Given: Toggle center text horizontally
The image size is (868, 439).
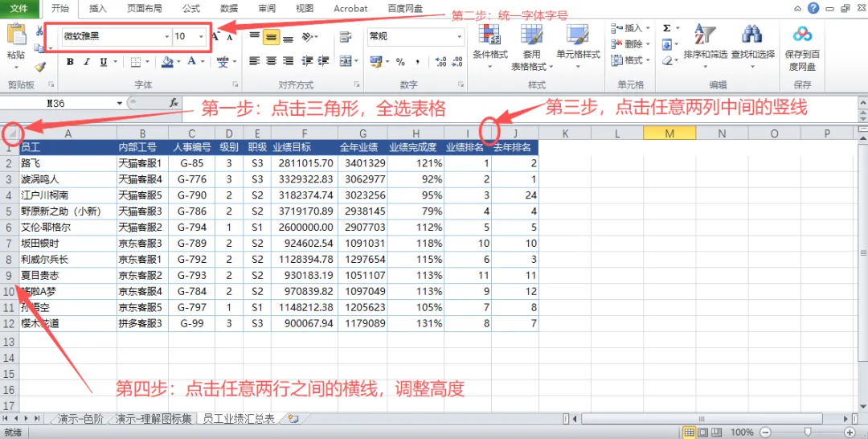Looking at the screenshot, I should click(271, 61).
